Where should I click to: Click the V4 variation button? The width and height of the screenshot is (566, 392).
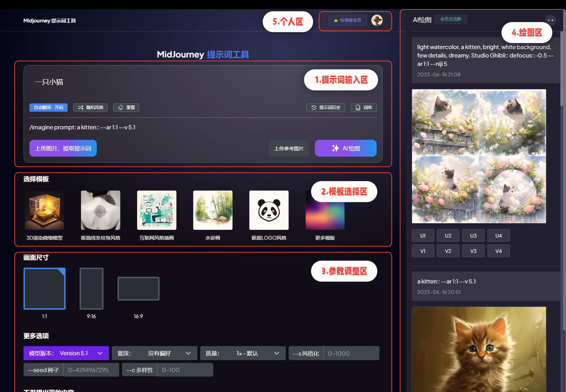coord(498,251)
